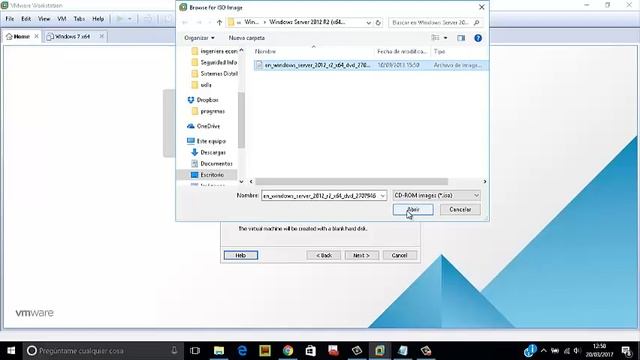640x360 pixels.
Task: Open Microsoft Edge from the taskbar
Action: tap(242, 351)
